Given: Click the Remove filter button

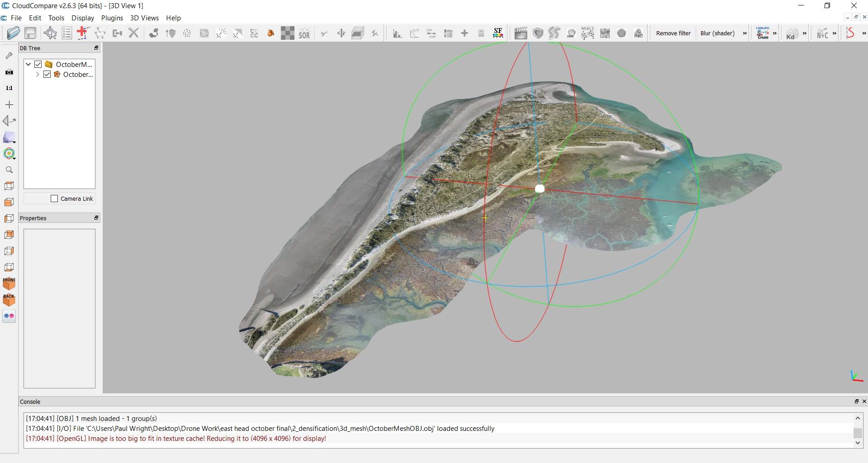Looking at the screenshot, I should coord(673,33).
